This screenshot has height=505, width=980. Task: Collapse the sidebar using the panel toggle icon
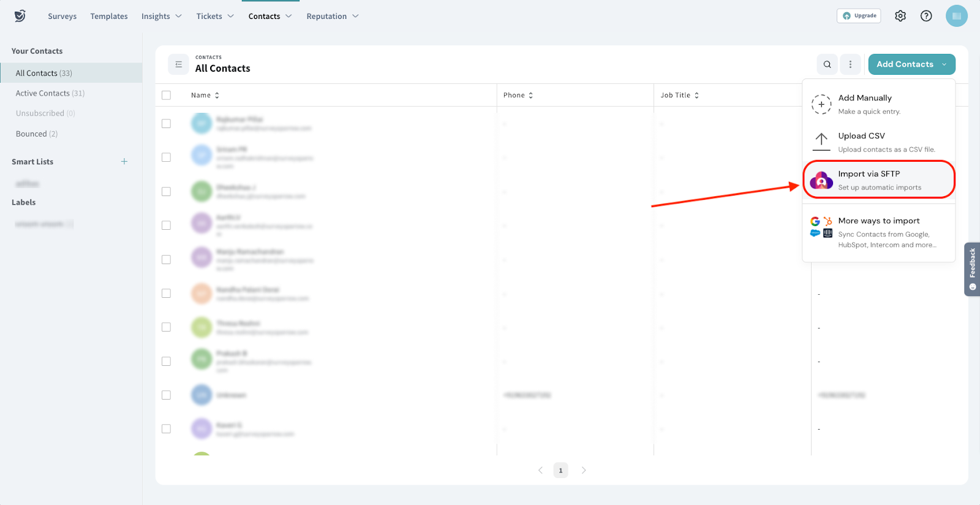tap(178, 64)
